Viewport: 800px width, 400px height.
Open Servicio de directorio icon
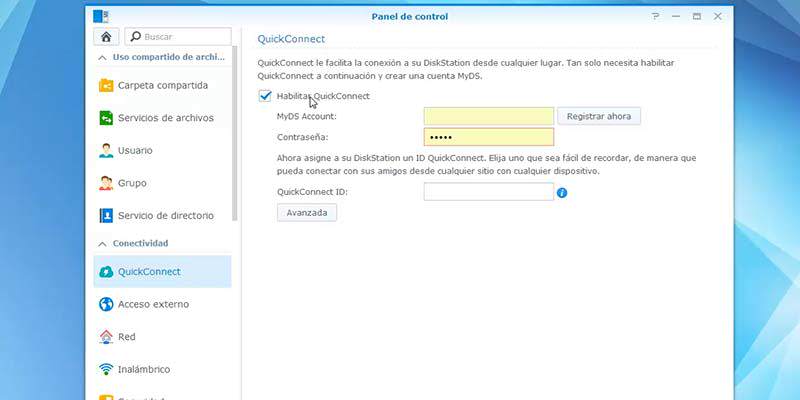[x=106, y=215]
